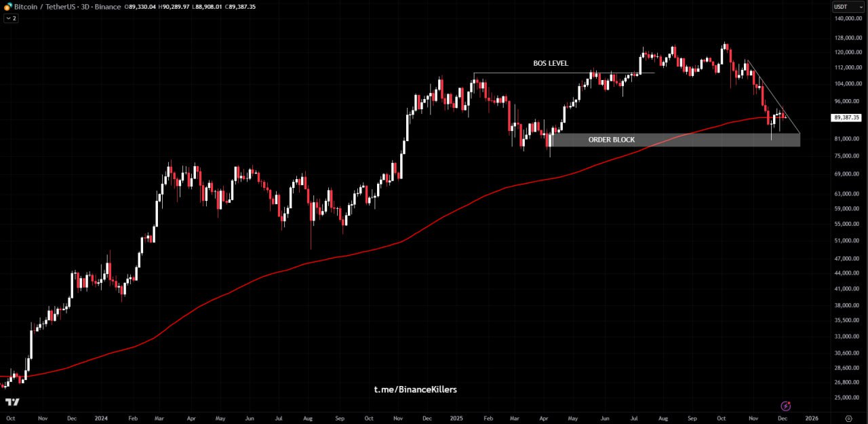Open the USDT currency dropdown
Image resolution: width=868 pixels, height=424 pixels.
848,7
